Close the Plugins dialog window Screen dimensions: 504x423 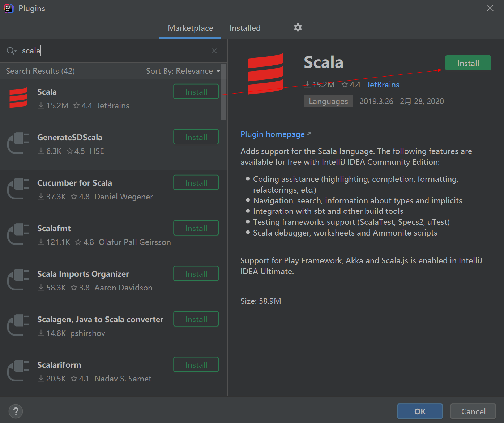pos(490,8)
